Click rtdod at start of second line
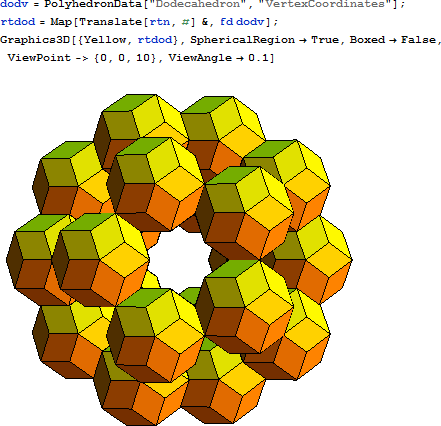This screenshot has width=441, height=426. click(x=18, y=22)
